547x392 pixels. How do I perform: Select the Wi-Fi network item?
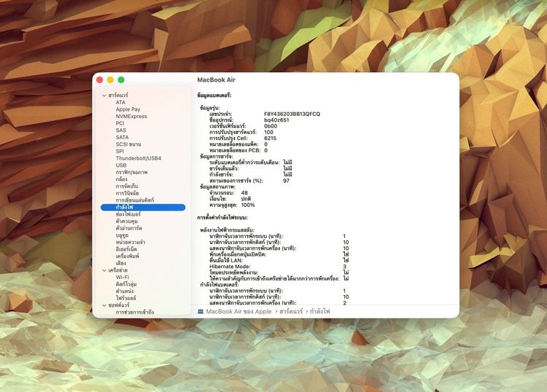123,277
